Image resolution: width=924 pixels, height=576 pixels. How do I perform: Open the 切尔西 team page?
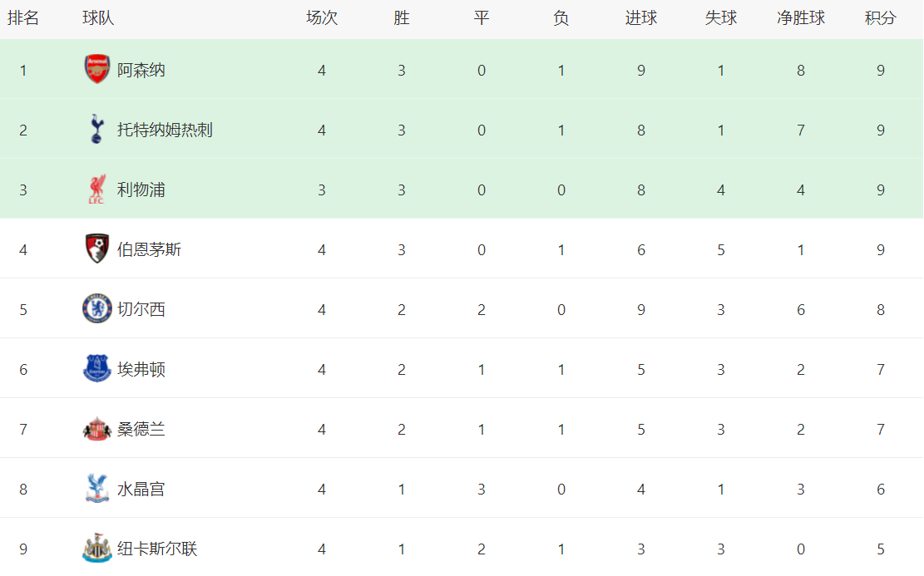tap(141, 309)
